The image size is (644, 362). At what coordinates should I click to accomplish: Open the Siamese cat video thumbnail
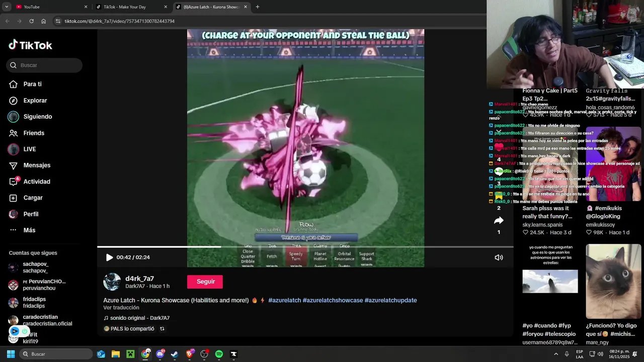click(613, 282)
